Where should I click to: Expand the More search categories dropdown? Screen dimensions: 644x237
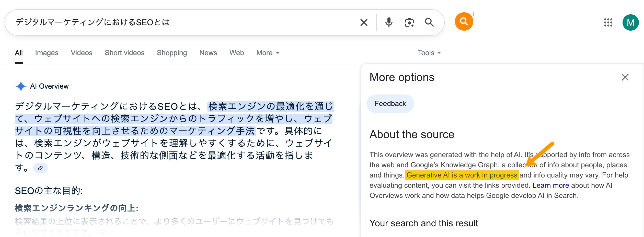click(x=267, y=53)
